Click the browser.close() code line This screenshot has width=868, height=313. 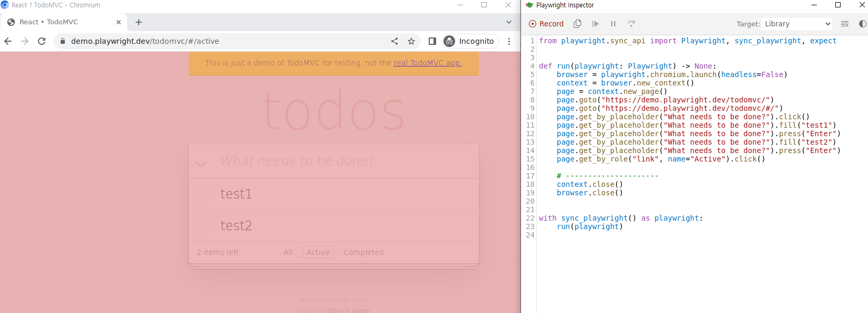pos(590,193)
